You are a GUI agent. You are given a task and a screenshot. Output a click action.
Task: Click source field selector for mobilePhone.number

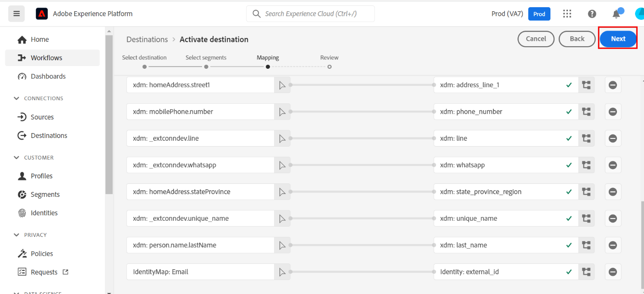click(282, 112)
